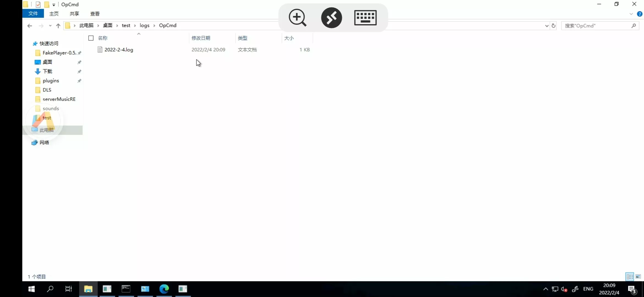This screenshot has width=644, height=297.
Task: Sort by 类型 column header
Action: pos(242,38)
